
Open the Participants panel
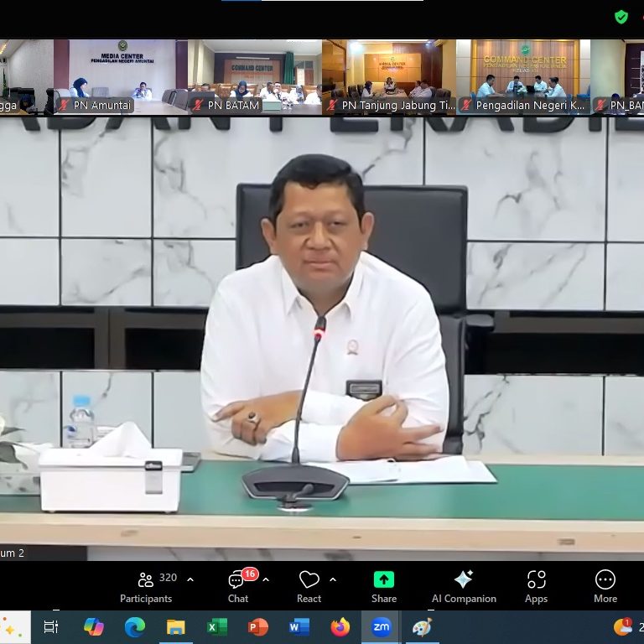click(x=146, y=585)
